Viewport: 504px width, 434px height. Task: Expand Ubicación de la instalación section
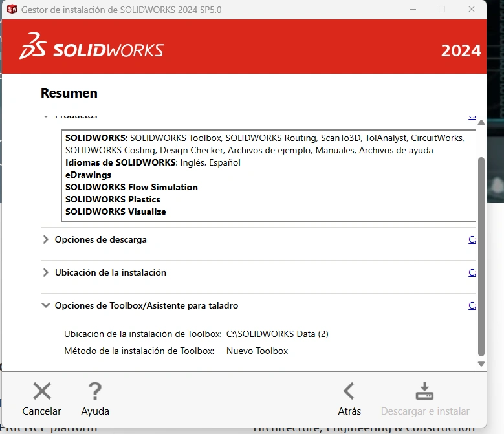(46, 272)
